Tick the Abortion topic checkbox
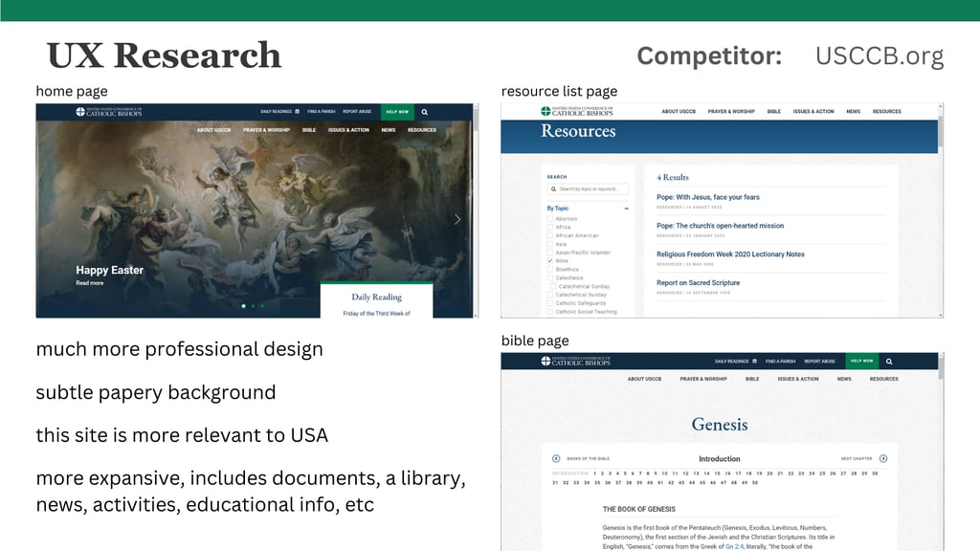The height and width of the screenshot is (551, 980). coord(550,219)
